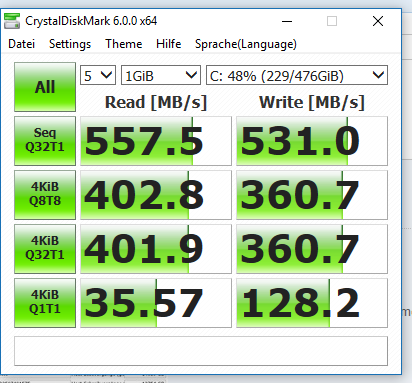Open the Hilfe menu
Screen dimensions: 412x383
(x=169, y=44)
